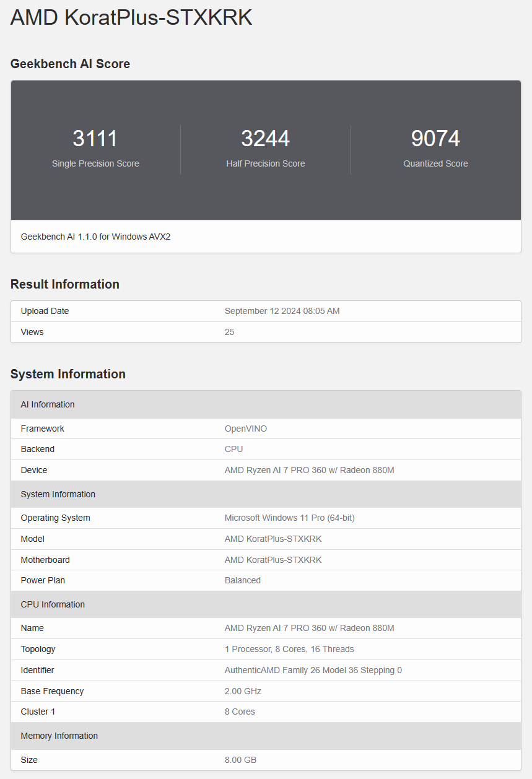Viewport: 532px width, 779px height.
Task: Select the Topology value text
Action: [289, 649]
